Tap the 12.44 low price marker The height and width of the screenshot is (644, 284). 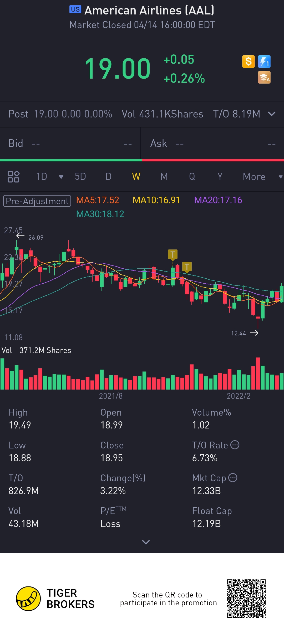pyautogui.click(x=239, y=333)
